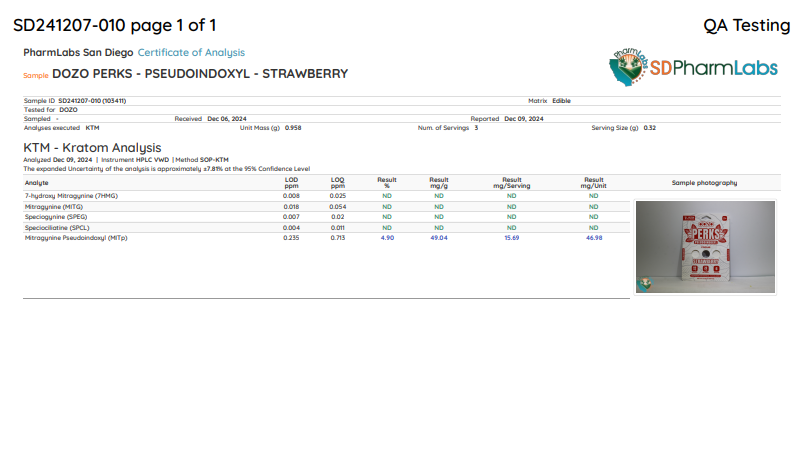Click LOD value '0.008' for 7HMG
This screenshot has width=804, height=464.
291,196
